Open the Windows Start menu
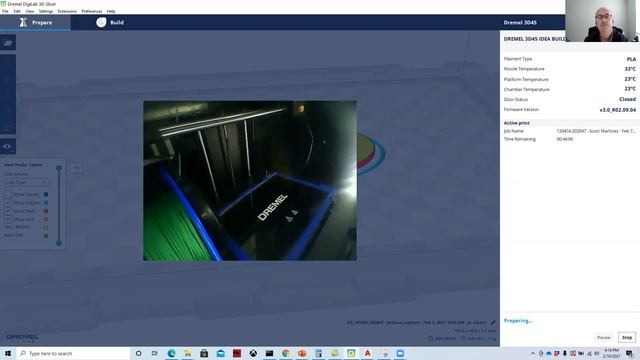Viewport: 640px width, 360px height. click(x=8, y=353)
